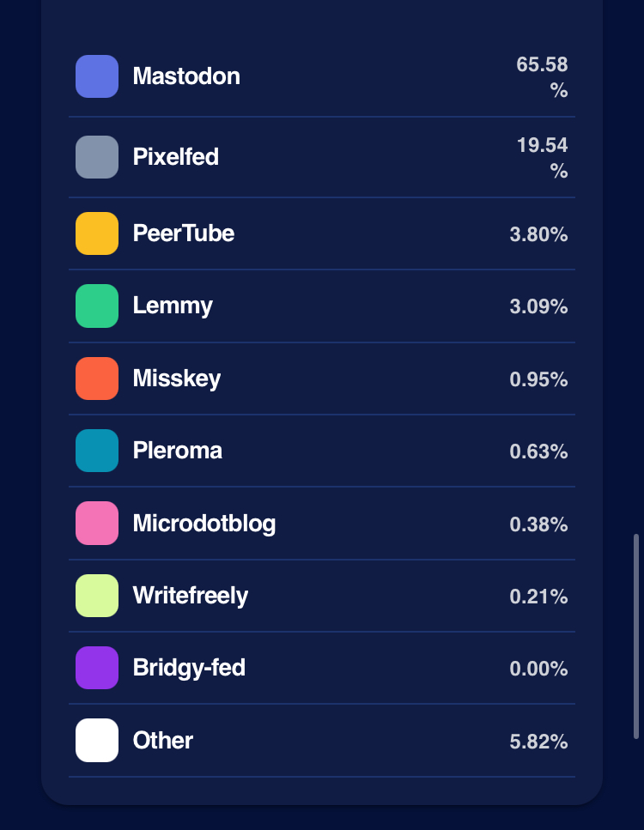
Task: Select the Microdotblog pink swatch
Action: tap(97, 524)
